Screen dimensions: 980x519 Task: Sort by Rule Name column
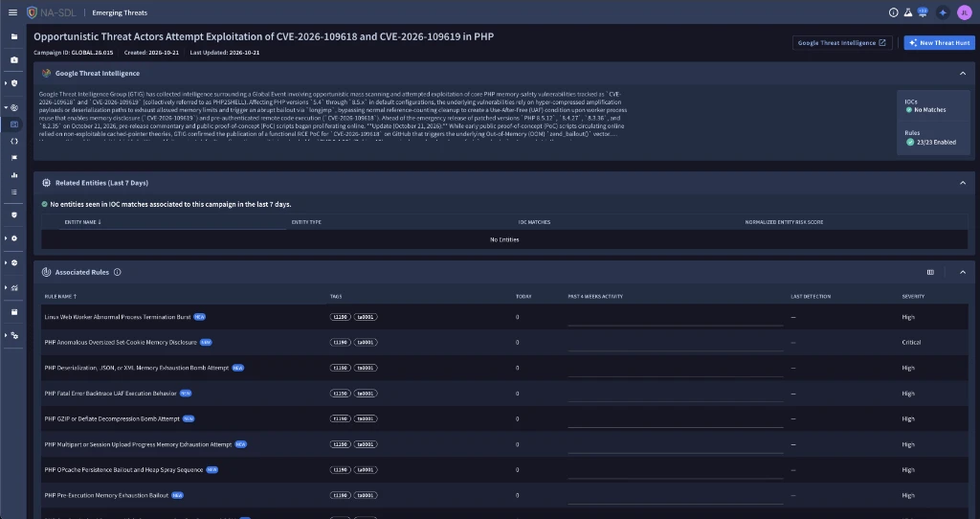click(x=60, y=297)
